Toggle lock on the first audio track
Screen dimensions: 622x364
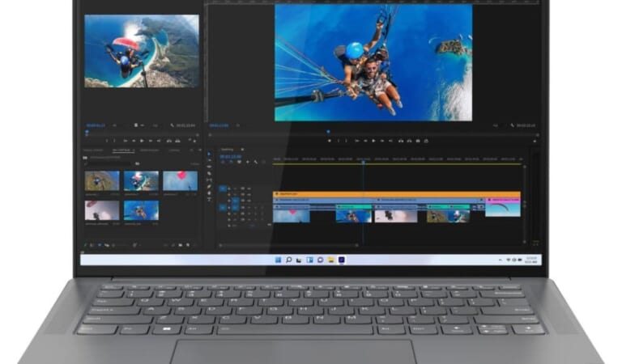pos(229,208)
